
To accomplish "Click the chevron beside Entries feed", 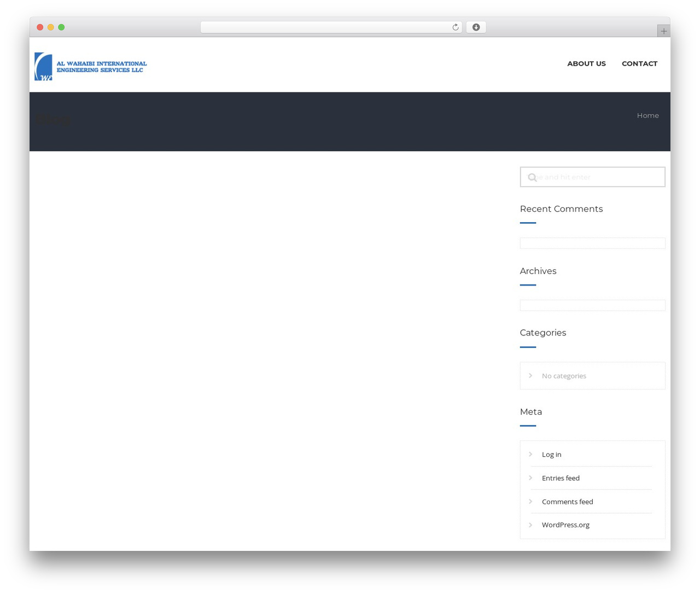I will tap(530, 478).
